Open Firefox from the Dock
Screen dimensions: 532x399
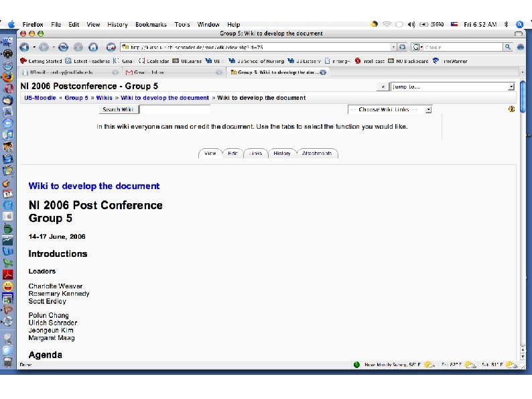click(8, 76)
